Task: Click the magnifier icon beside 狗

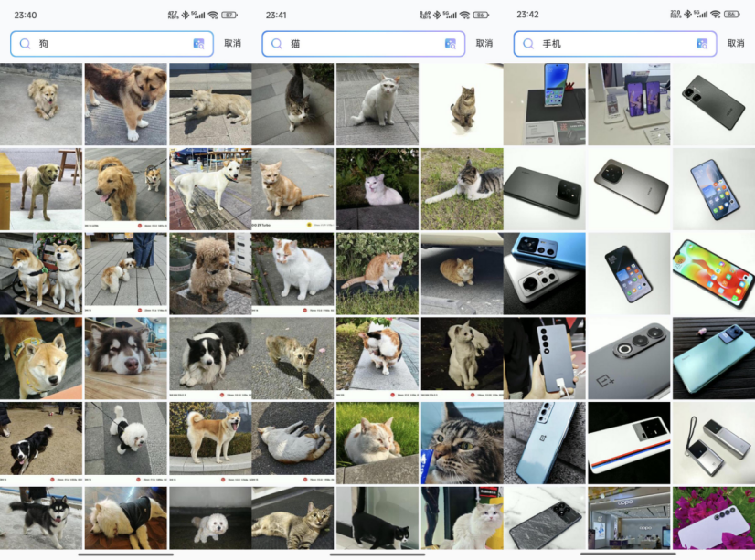Action: (x=25, y=44)
